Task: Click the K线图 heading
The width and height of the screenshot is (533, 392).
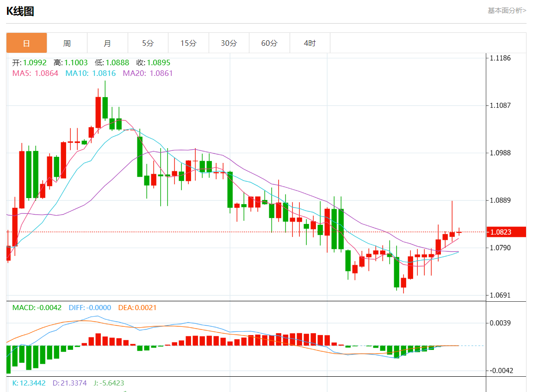Action: [x=20, y=11]
